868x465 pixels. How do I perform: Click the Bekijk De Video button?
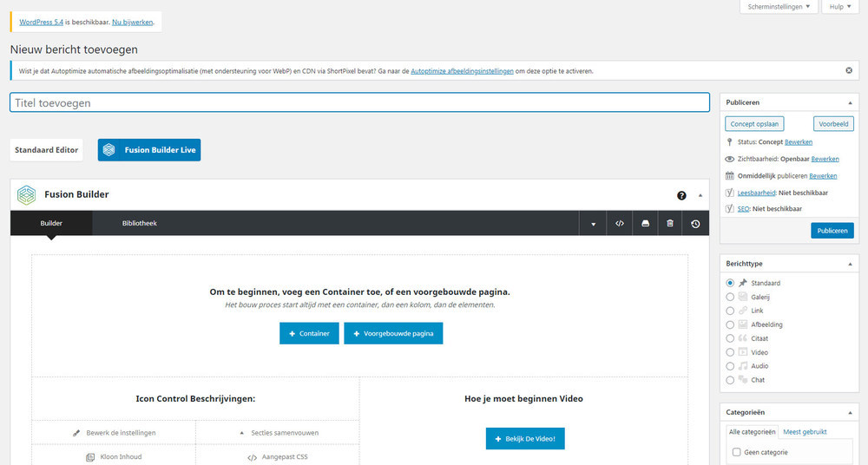525,438
